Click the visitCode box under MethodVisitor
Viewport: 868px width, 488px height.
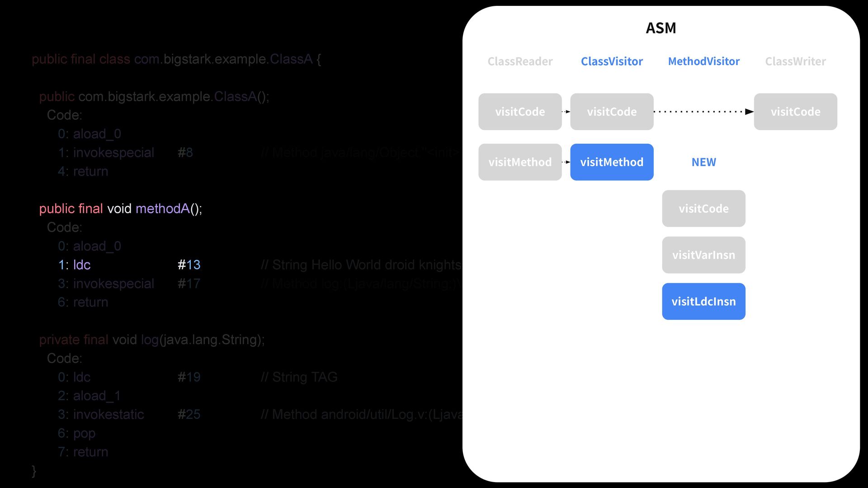point(703,209)
